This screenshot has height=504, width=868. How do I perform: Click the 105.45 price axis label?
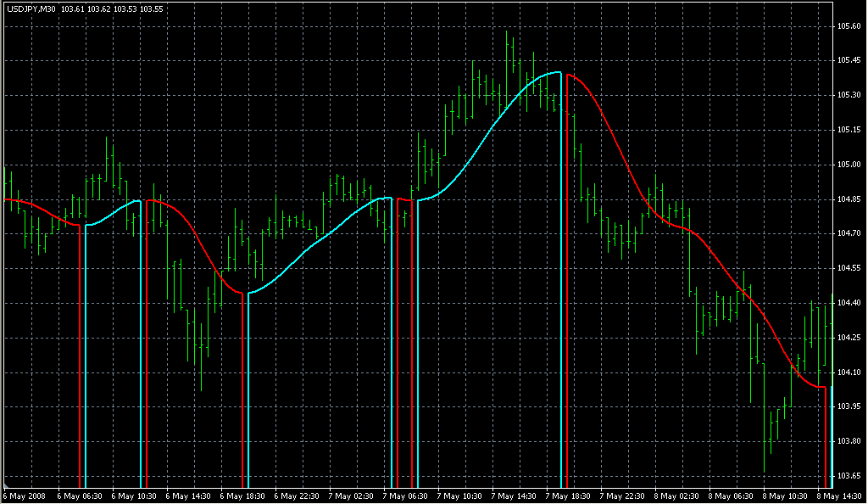click(x=849, y=60)
